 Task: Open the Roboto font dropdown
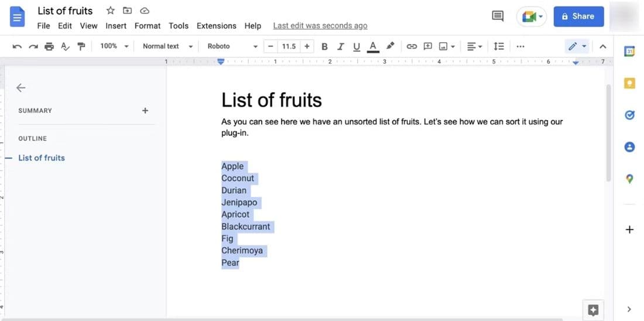(232, 46)
